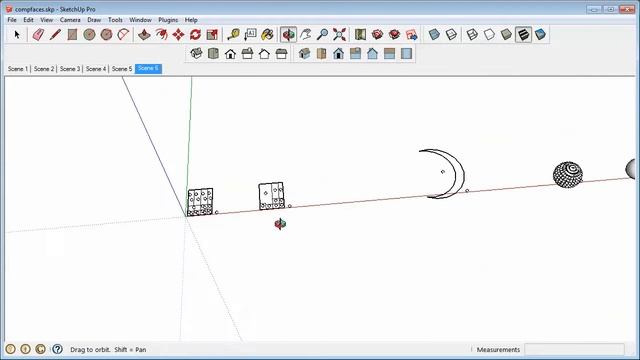Choose the Offset tool
This screenshot has height=360, width=640.
(161, 35)
